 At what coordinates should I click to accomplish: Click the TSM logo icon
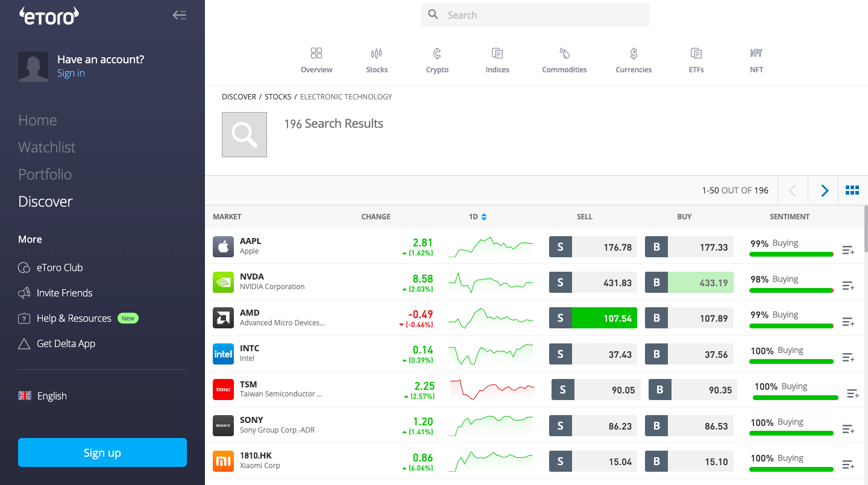223,390
